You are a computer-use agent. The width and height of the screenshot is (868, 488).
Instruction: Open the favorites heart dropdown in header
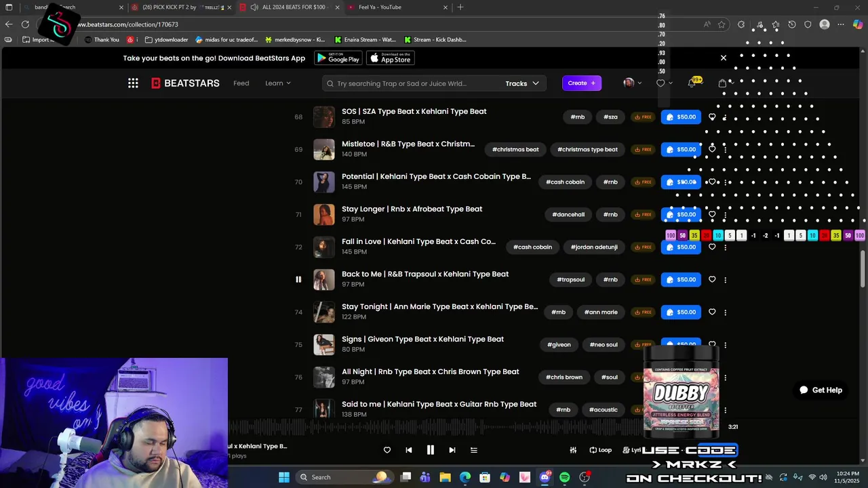pos(665,83)
